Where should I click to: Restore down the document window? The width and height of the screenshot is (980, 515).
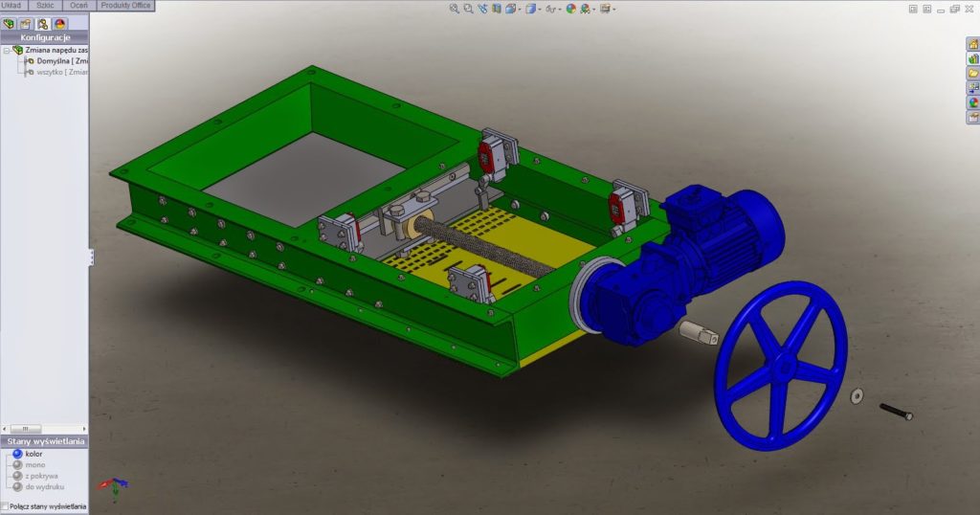(954, 9)
